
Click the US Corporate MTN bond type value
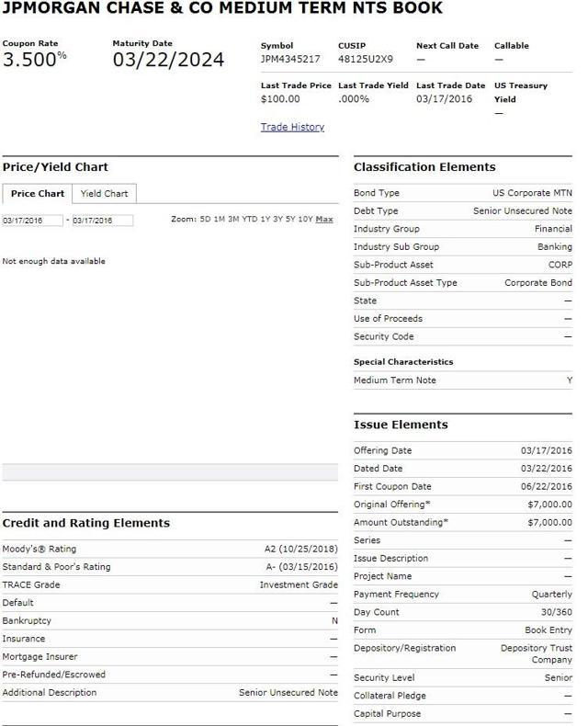(533, 193)
